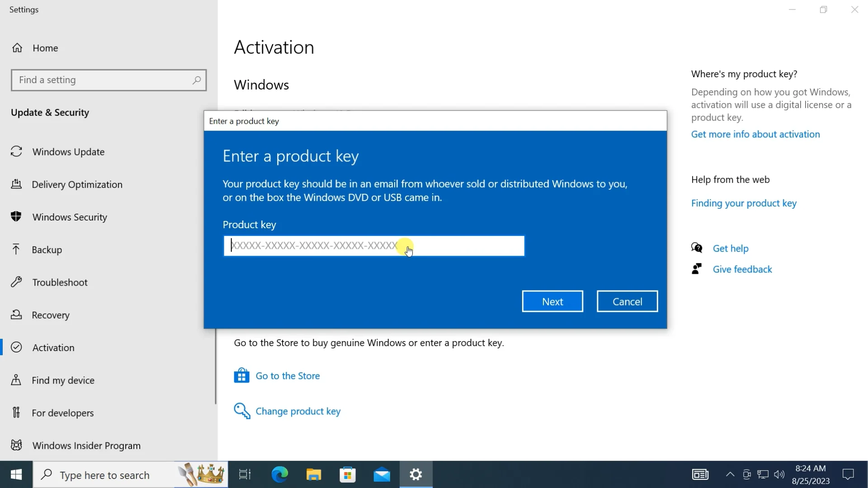The image size is (868, 488).
Task: Select For developers in sidebar
Action: pyautogui.click(x=62, y=413)
